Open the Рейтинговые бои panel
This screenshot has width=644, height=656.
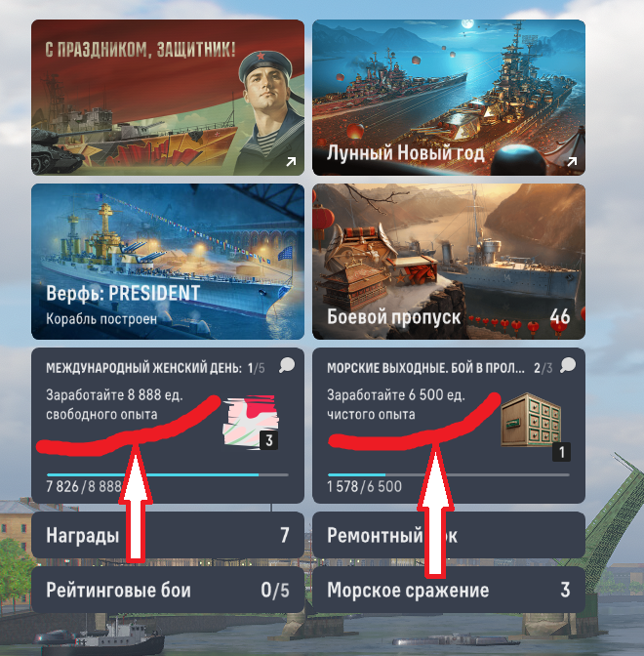pyautogui.click(x=168, y=590)
